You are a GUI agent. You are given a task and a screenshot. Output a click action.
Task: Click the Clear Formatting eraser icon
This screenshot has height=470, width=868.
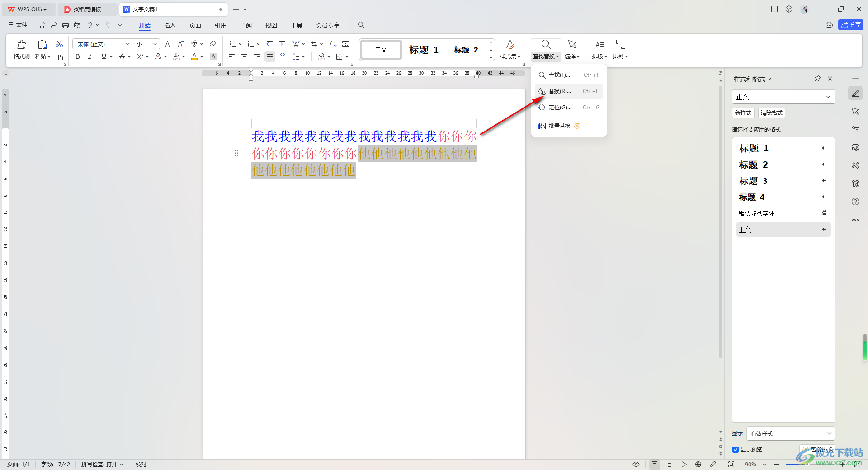pos(213,44)
